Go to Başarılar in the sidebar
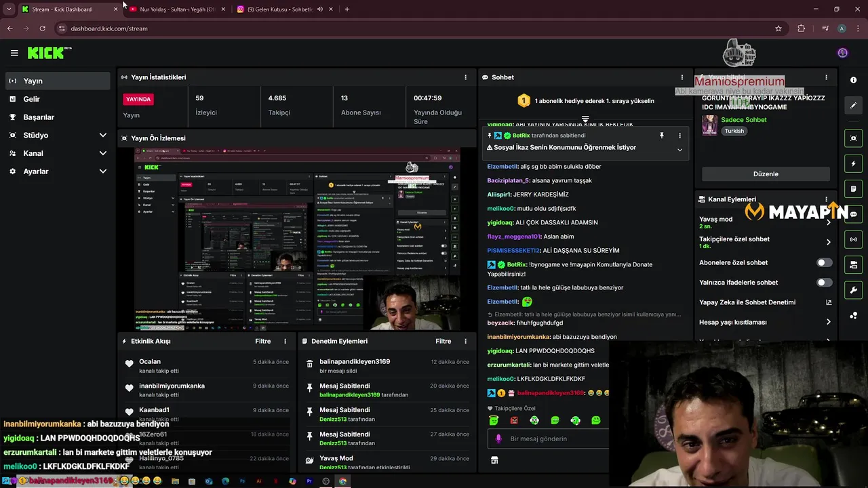The height and width of the screenshot is (488, 868). click(x=57, y=117)
